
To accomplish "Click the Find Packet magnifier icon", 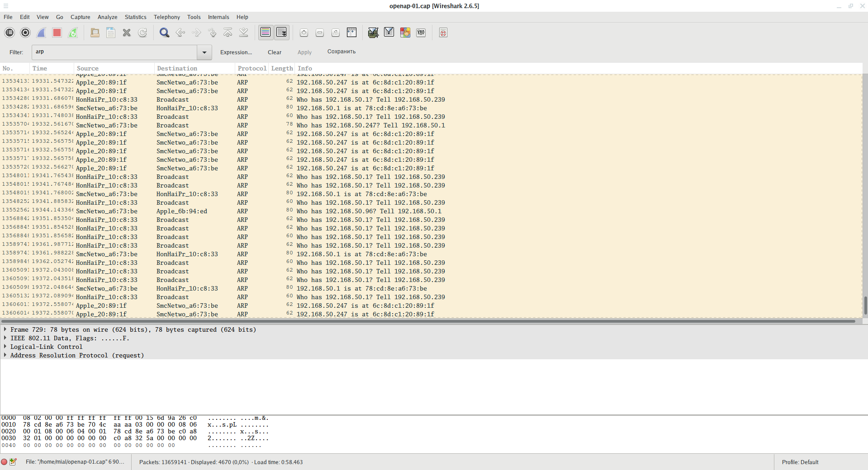I will (164, 33).
